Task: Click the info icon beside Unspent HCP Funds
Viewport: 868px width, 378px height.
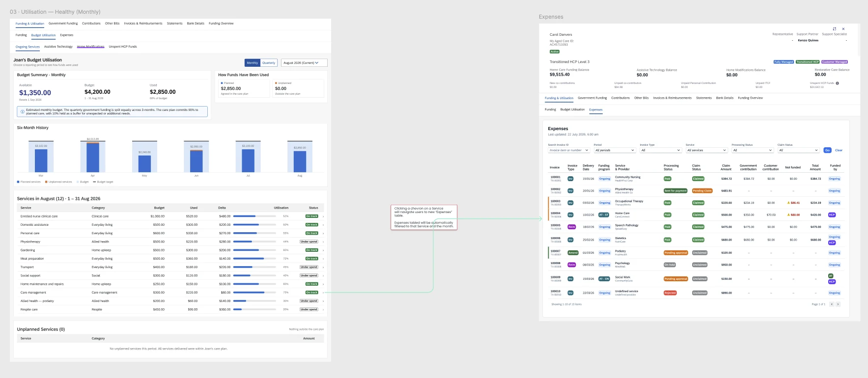Action: (838, 83)
